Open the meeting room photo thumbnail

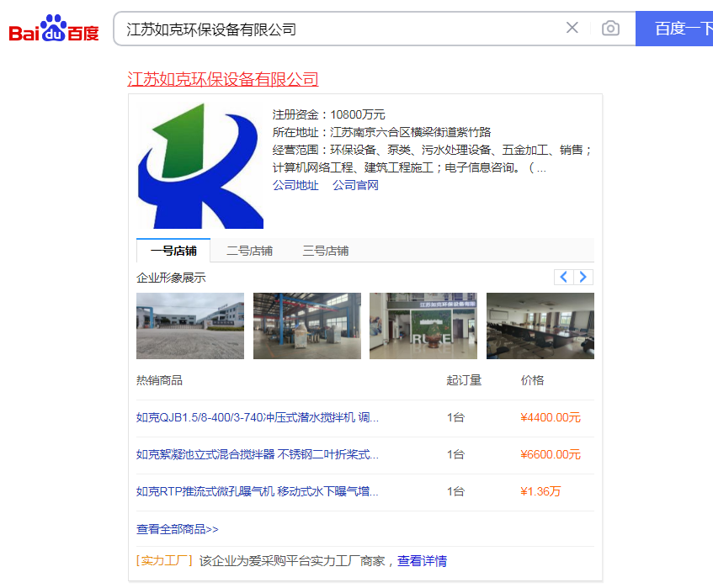(x=540, y=326)
